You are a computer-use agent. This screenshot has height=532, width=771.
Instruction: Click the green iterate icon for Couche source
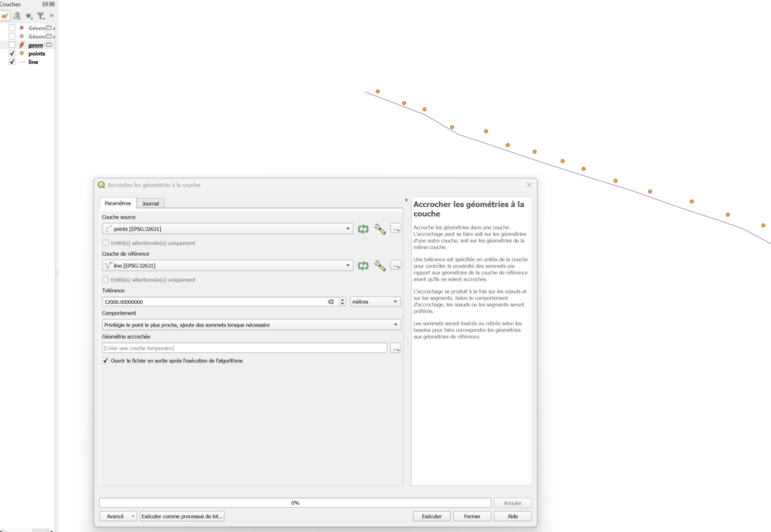pos(363,229)
